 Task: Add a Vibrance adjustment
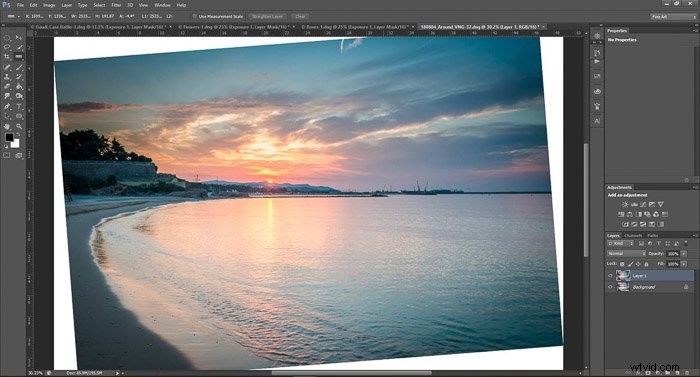point(661,204)
